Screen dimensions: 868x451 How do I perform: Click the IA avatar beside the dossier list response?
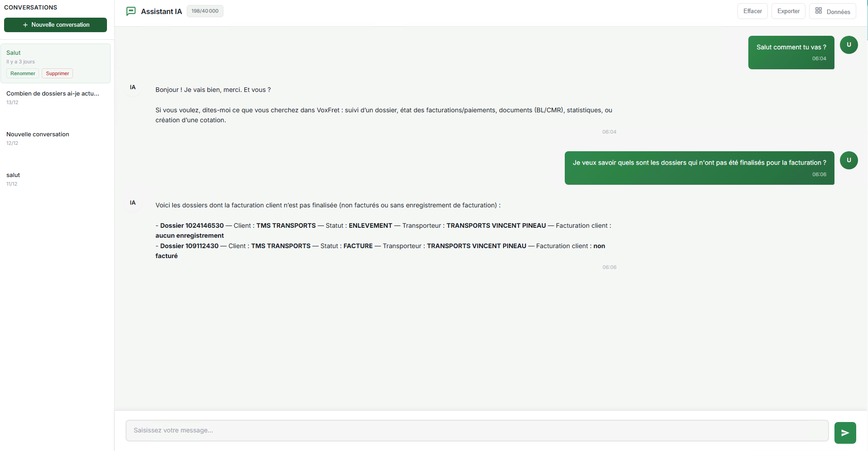[x=132, y=202]
